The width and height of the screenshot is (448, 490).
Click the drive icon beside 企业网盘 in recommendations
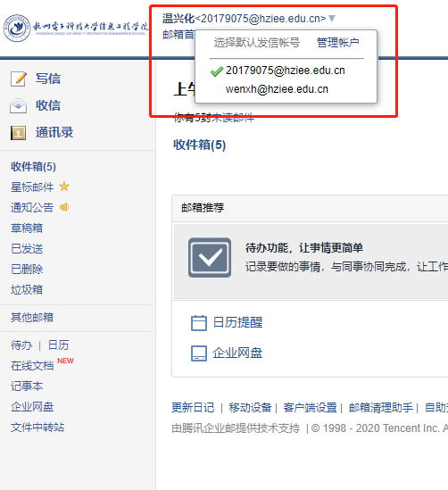pos(199,353)
